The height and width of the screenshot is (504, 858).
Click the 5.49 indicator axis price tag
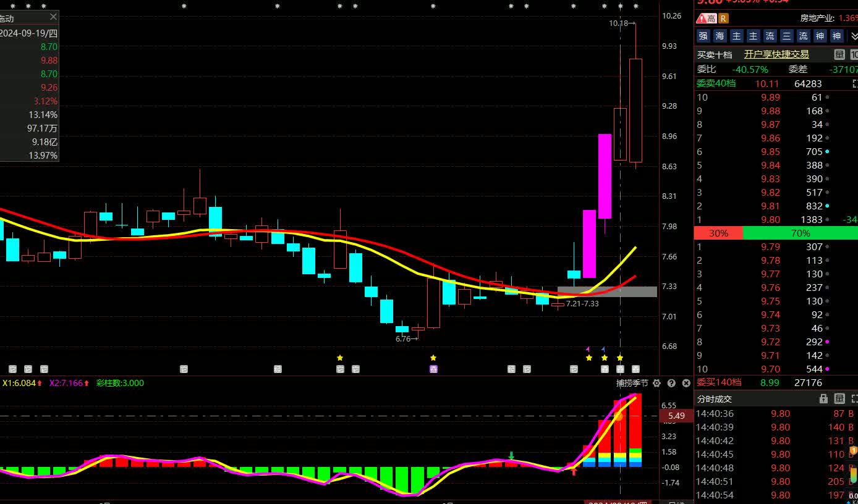click(676, 416)
